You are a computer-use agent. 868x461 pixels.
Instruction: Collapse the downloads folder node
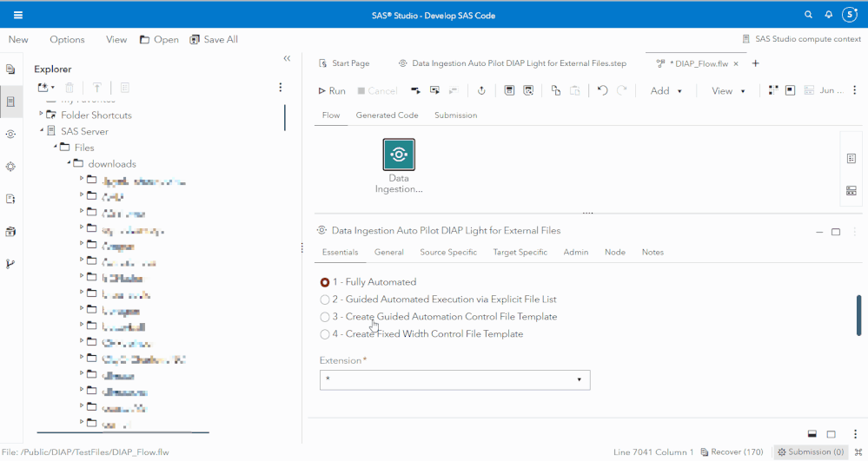coord(69,162)
